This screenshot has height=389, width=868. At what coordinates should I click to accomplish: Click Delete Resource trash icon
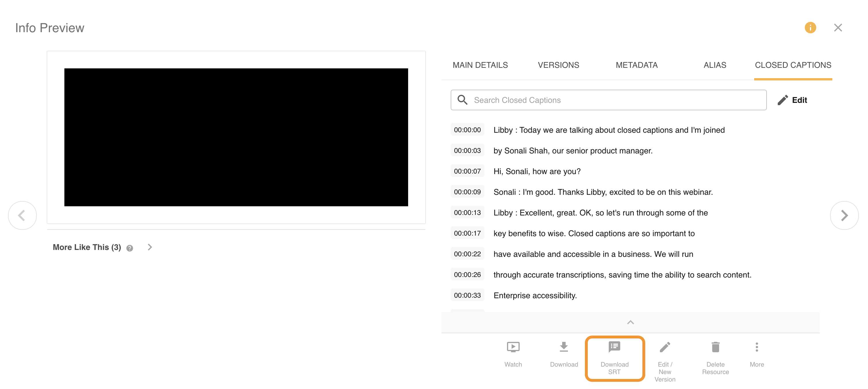click(x=715, y=348)
